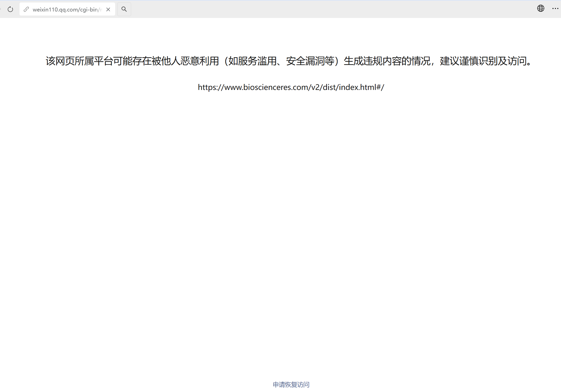
Task: Reload the current page
Action: [10, 9]
